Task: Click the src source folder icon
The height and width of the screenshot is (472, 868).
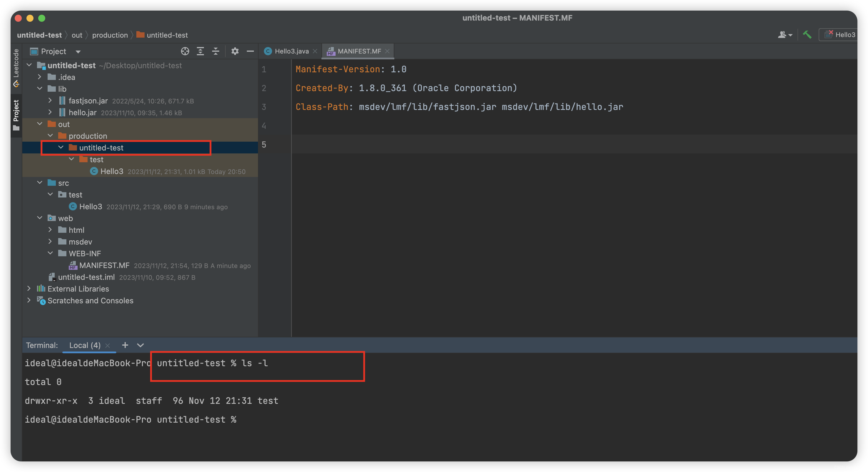Action: point(52,183)
